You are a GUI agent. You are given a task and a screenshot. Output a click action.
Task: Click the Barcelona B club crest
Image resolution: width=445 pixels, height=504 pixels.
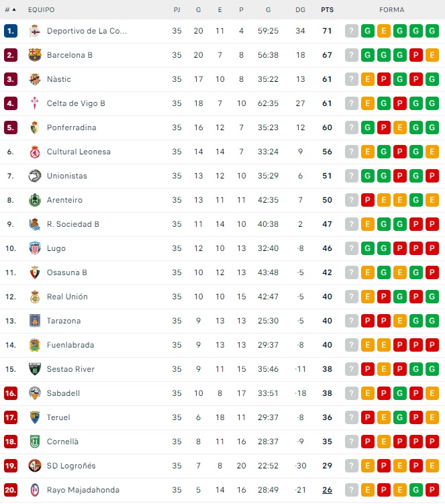pyautogui.click(x=35, y=55)
